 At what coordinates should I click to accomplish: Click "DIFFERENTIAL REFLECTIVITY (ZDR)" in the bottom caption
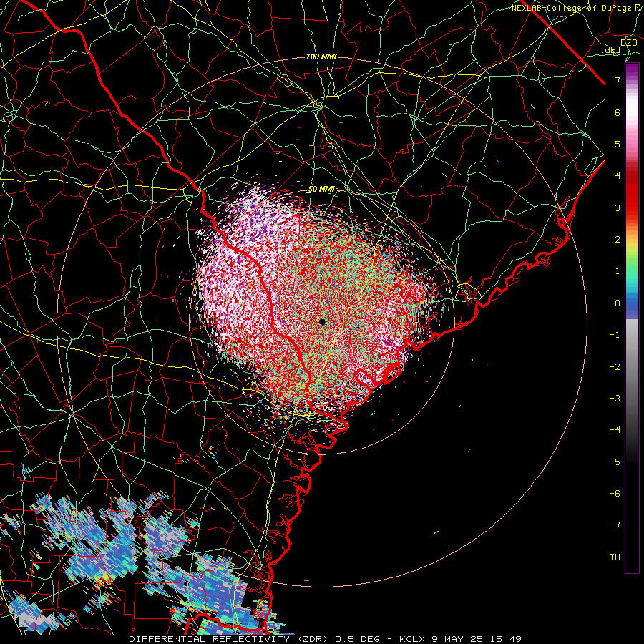[230, 639]
